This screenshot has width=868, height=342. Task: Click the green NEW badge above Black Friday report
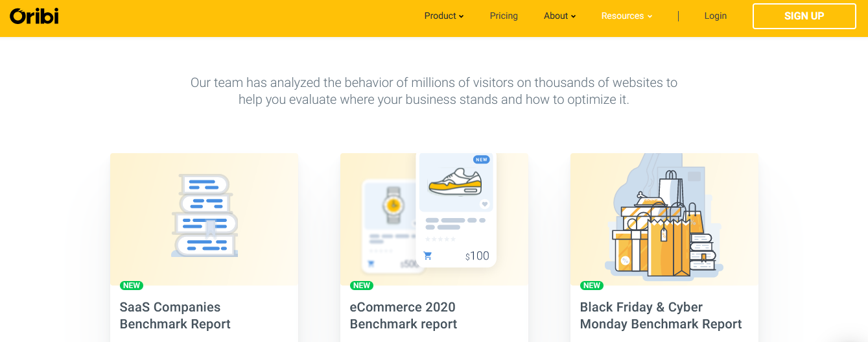point(592,286)
